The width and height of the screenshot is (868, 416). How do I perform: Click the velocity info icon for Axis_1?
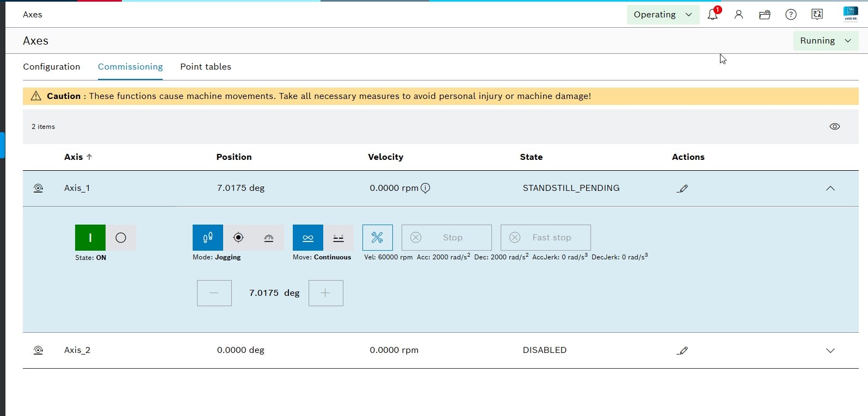coord(426,188)
